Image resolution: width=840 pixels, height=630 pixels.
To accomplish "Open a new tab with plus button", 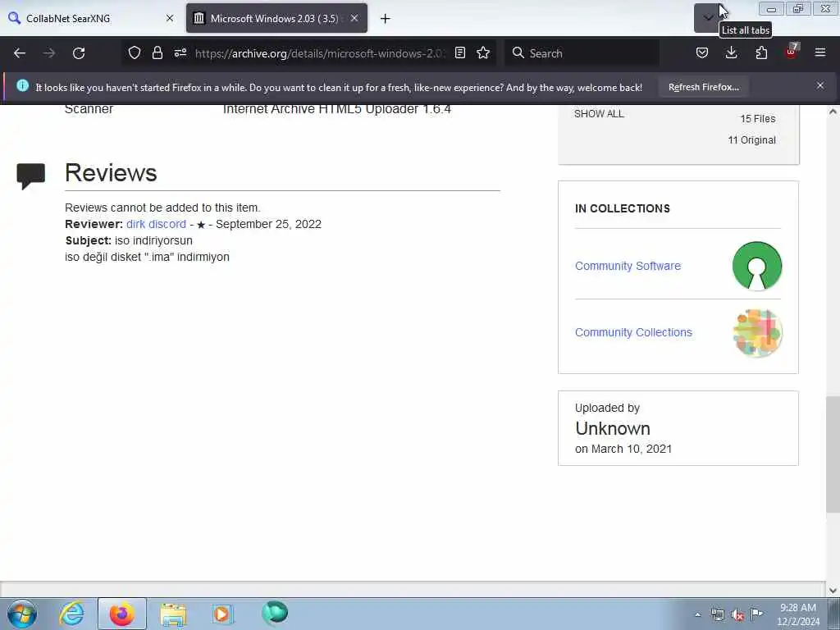I will pyautogui.click(x=386, y=19).
